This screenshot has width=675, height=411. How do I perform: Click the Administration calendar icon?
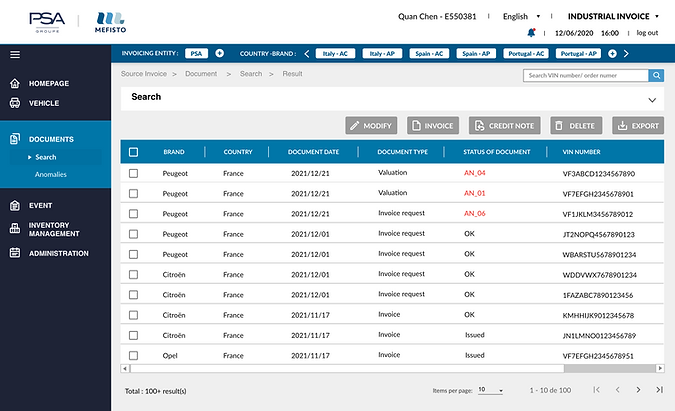[x=15, y=253]
